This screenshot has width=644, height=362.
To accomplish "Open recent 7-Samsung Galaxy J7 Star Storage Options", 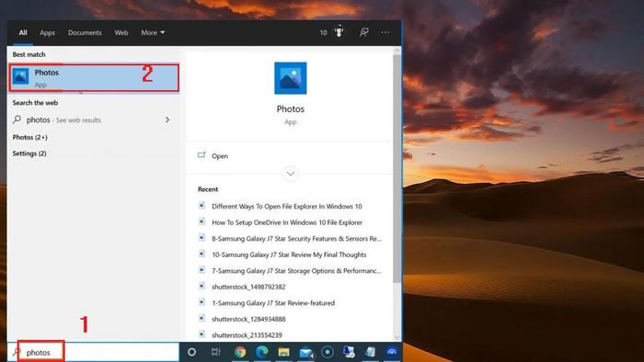I will pos(296,270).
